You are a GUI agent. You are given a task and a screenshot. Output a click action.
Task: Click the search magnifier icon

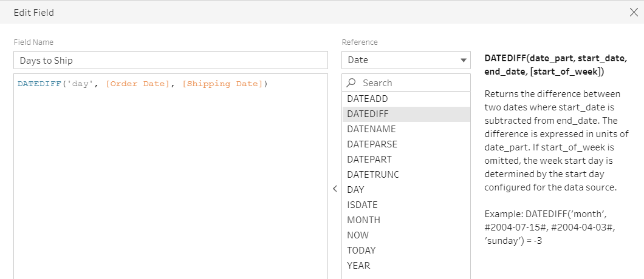351,83
